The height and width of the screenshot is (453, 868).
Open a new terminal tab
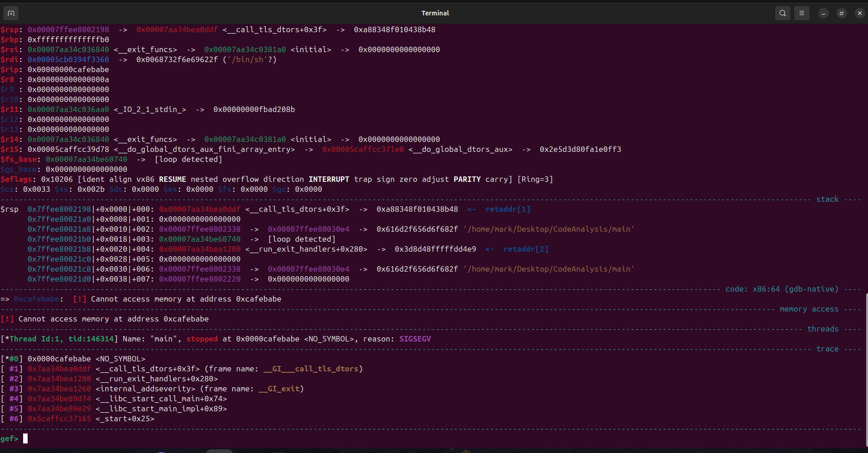click(11, 13)
